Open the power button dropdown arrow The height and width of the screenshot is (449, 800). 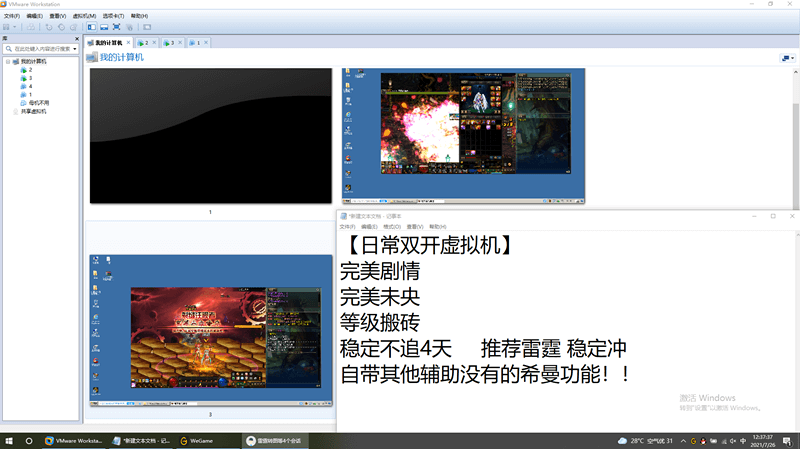15,27
